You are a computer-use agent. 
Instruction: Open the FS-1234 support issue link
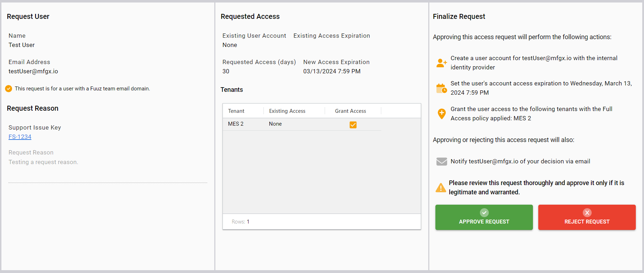[x=20, y=137]
